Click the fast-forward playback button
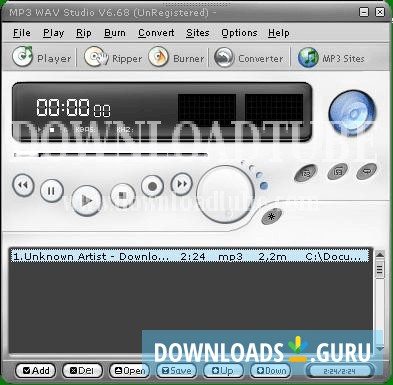 [181, 184]
